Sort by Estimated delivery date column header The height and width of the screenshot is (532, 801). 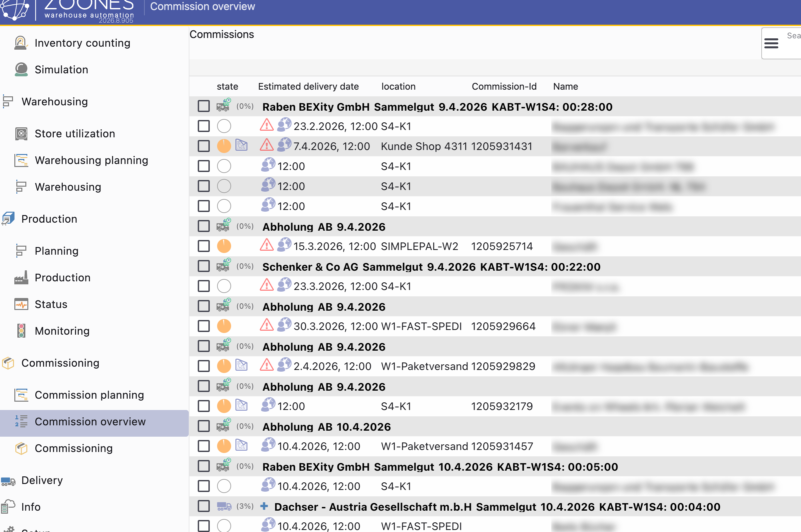click(x=308, y=87)
